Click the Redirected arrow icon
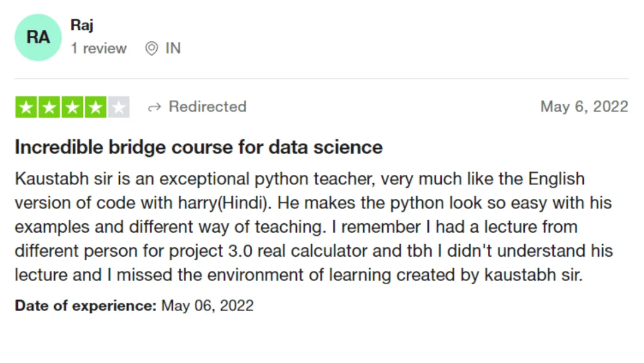The height and width of the screenshot is (363, 644). point(154,107)
